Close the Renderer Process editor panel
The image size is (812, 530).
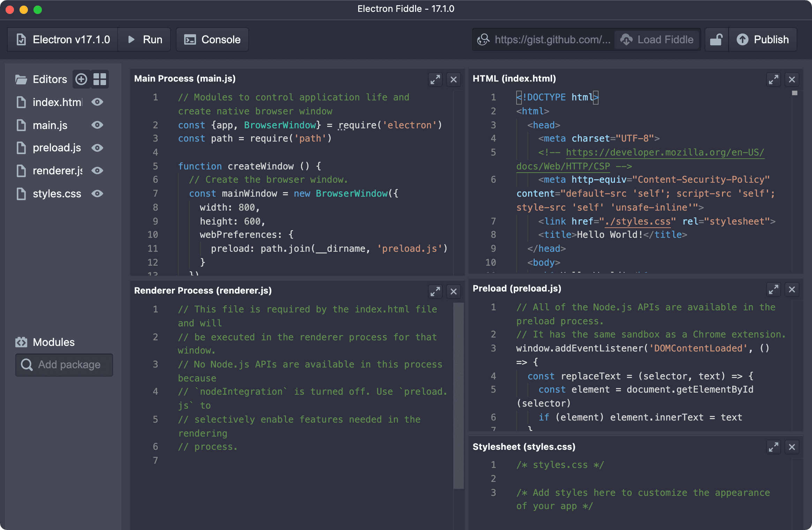tap(453, 290)
